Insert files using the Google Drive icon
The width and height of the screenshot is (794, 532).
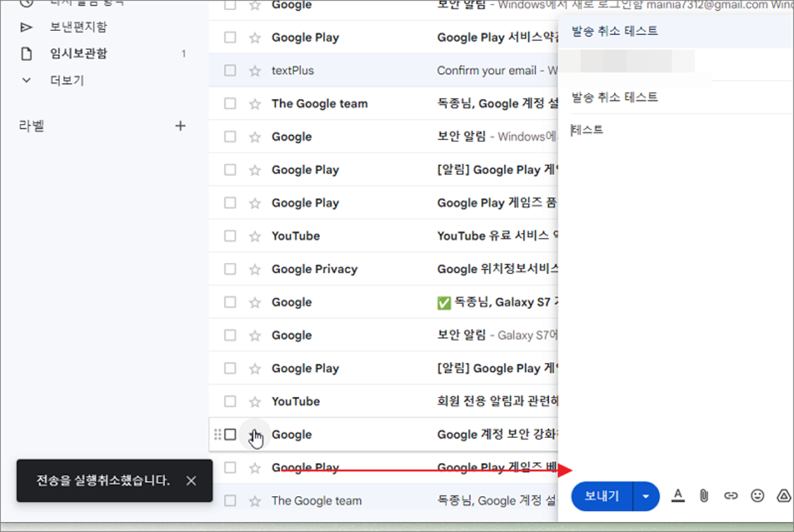784,496
